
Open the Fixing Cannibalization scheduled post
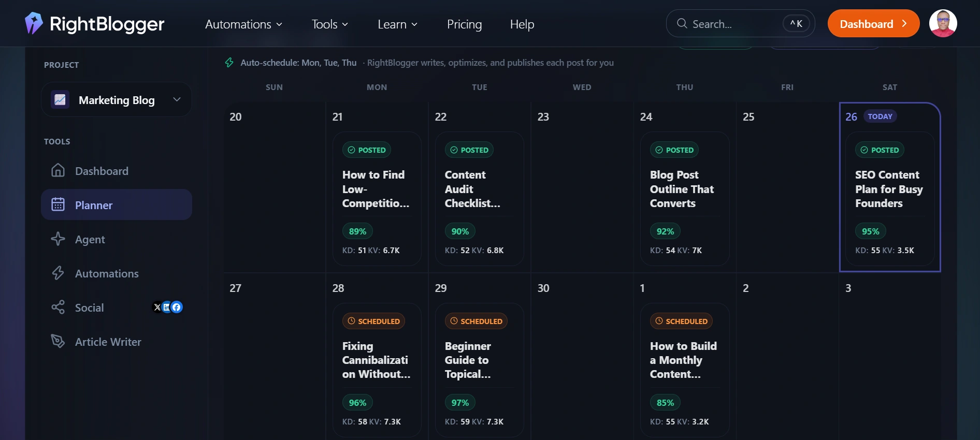[x=377, y=370]
